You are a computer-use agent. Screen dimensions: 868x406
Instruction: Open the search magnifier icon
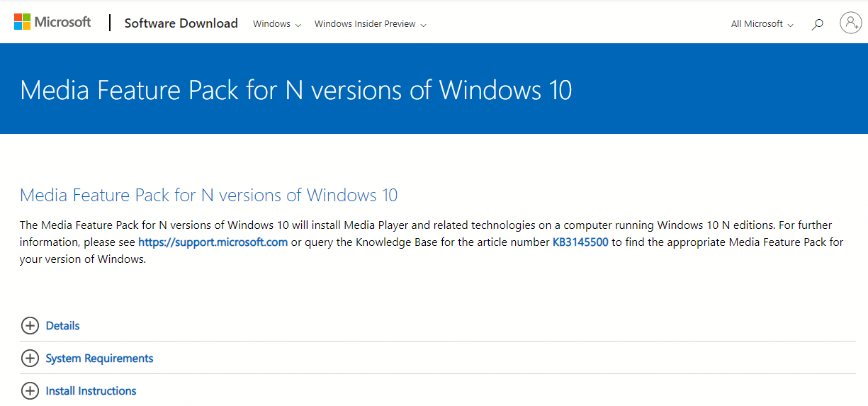click(818, 24)
